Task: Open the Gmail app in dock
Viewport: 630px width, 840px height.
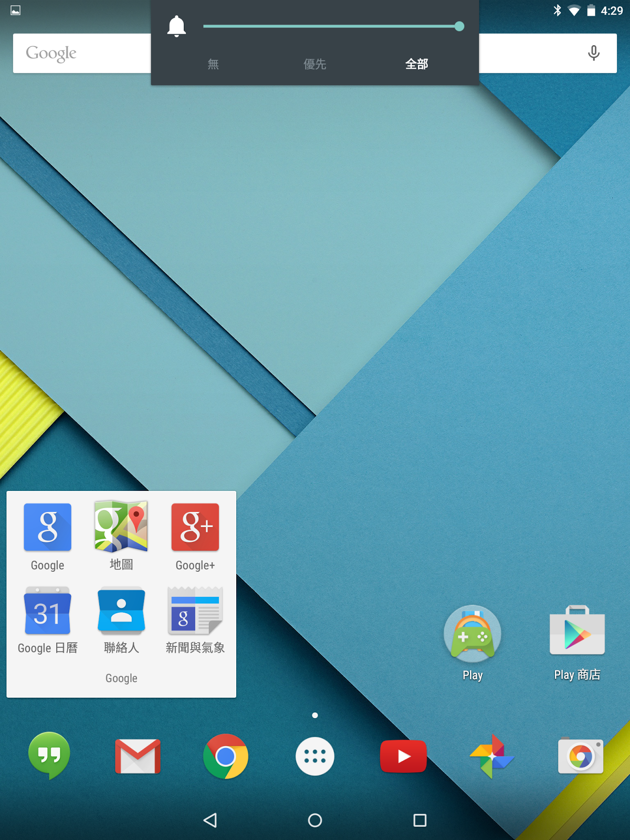Action: [x=138, y=757]
